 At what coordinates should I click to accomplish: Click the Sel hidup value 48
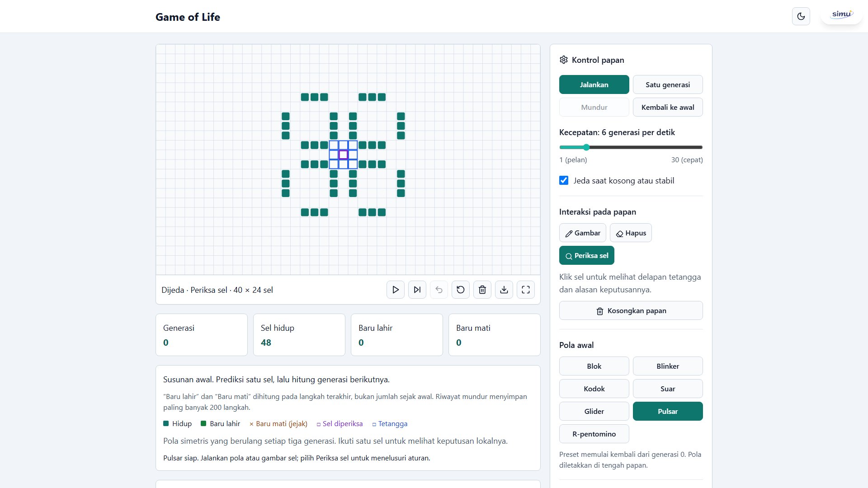click(x=266, y=343)
